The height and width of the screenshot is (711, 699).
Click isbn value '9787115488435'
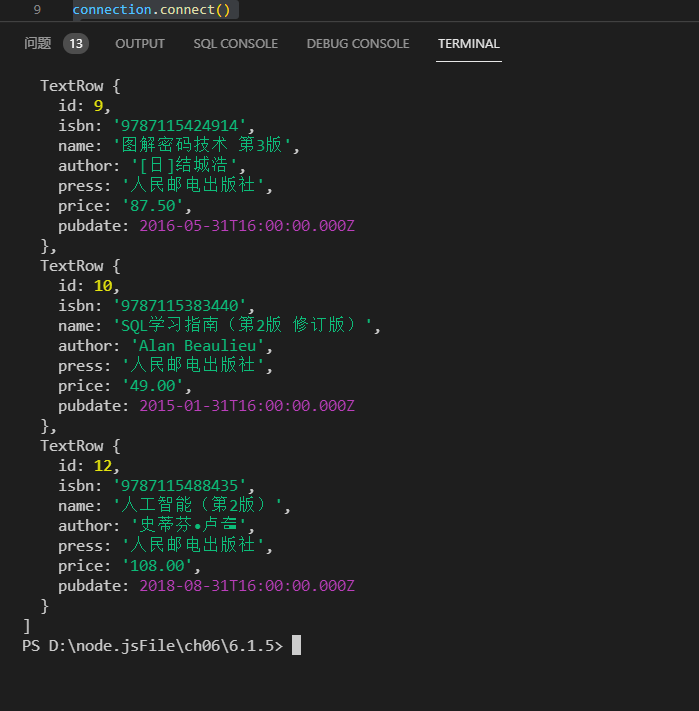(182, 486)
